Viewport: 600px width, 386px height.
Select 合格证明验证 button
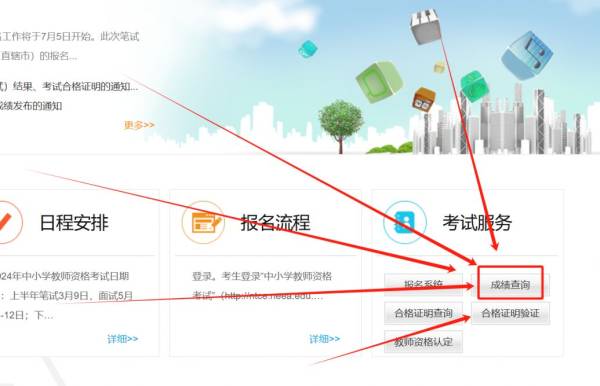click(510, 313)
